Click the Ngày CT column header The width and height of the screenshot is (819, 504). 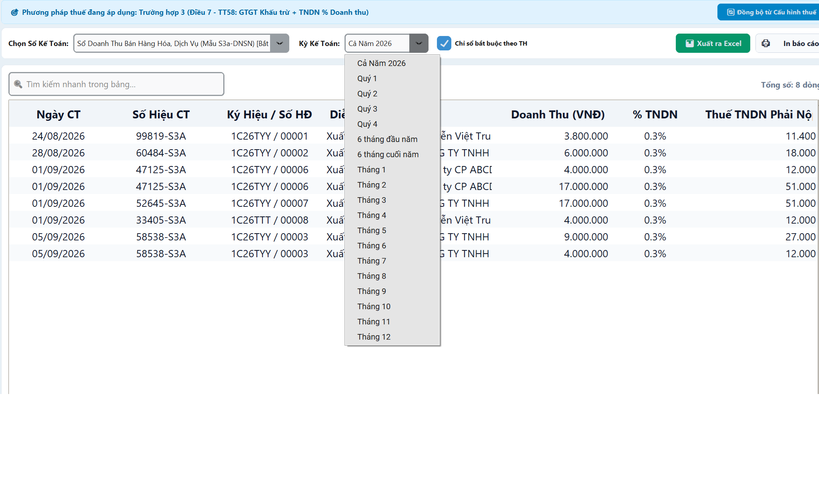(58, 115)
